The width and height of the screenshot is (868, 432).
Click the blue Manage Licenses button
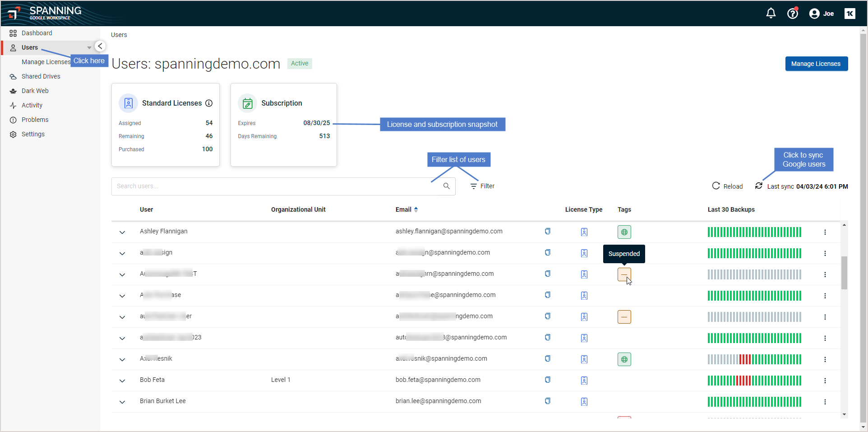816,64
